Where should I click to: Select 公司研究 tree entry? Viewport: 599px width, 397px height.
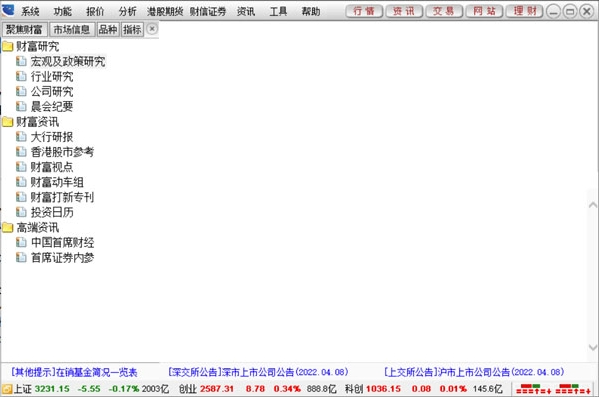pos(52,92)
